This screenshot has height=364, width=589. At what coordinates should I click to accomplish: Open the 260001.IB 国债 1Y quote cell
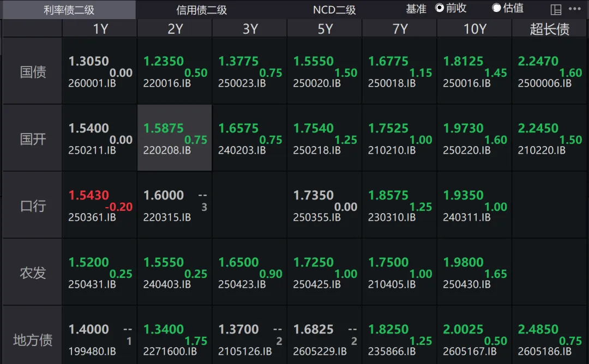click(x=100, y=72)
